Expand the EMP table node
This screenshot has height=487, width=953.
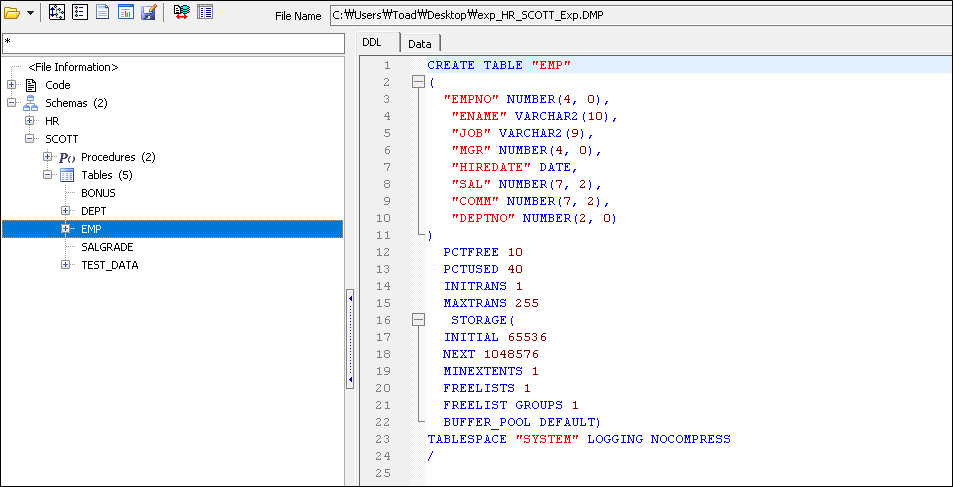66,229
